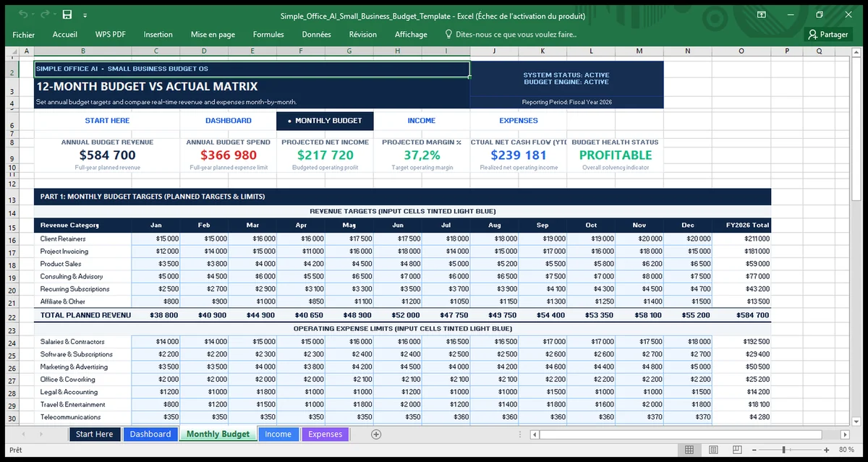Select the $366 980 annual spend value
This screenshot has width=868, height=462.
229,155
